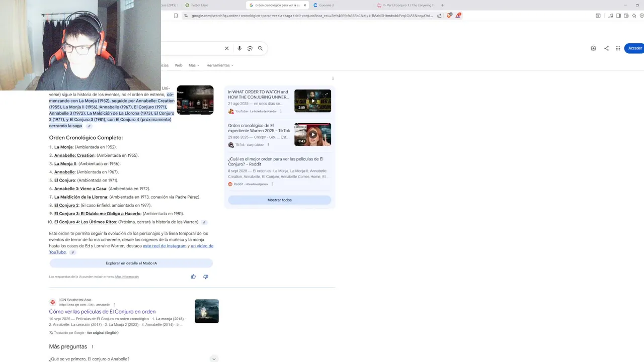The height and width of the screenshot is (362, 644).
Task: Click 'La Monja II' list item text
Action: pos(65,164)
